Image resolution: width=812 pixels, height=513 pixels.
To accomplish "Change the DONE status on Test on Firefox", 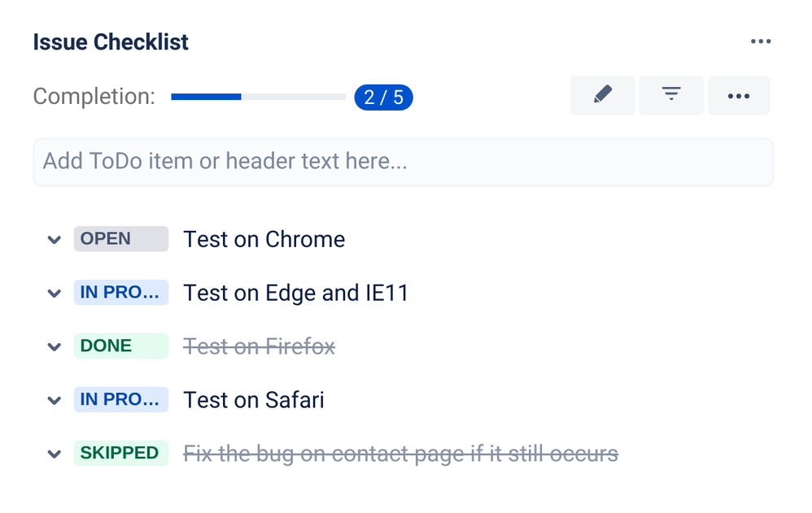I will pos(120,346).
